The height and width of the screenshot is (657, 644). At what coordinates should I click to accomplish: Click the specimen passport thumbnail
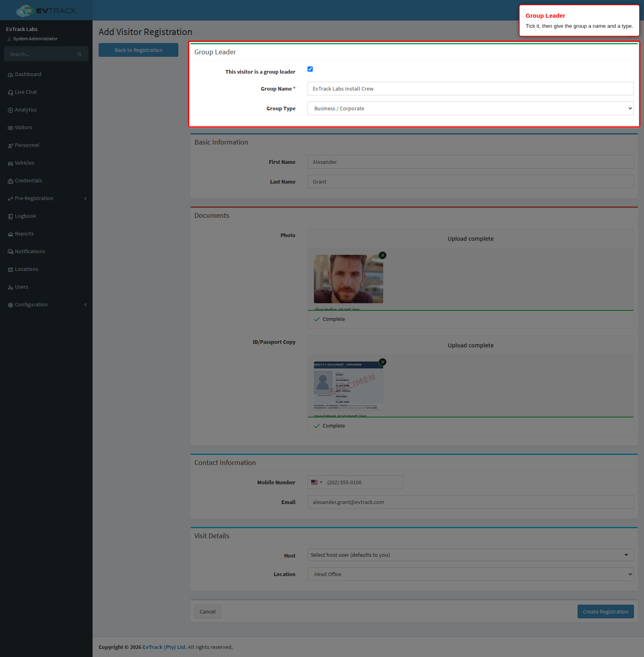point(349,386)
